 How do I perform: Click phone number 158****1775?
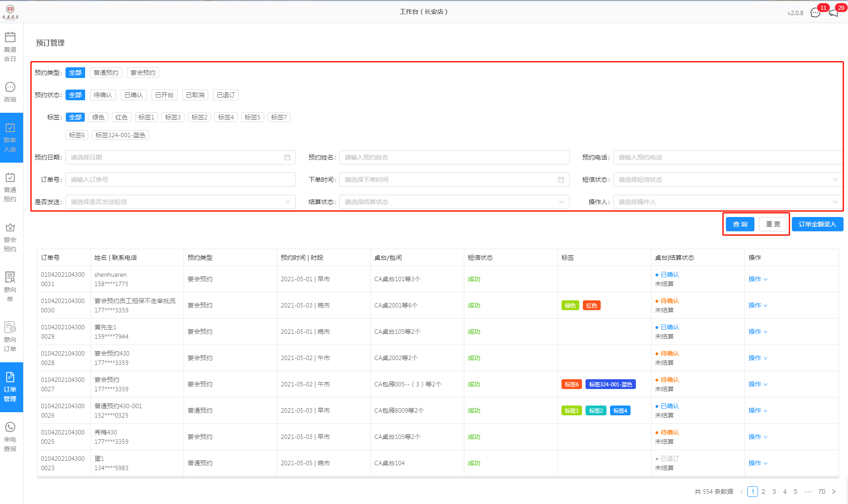[111, 284]
